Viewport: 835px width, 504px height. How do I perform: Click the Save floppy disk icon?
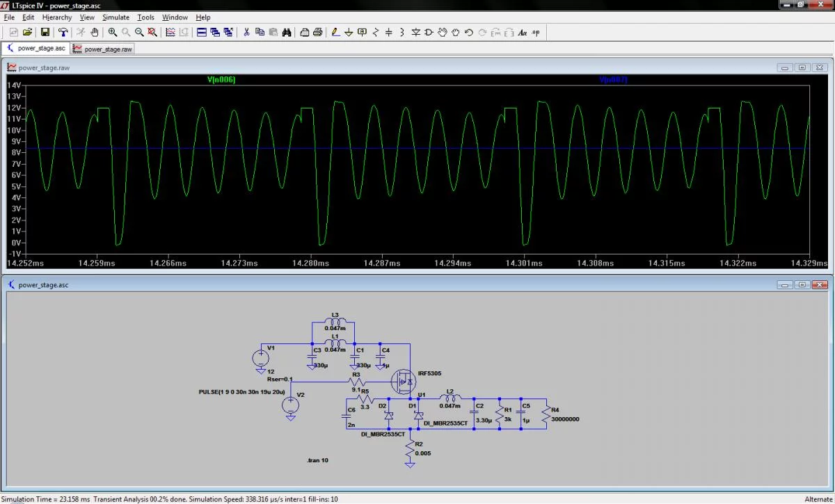(45, 32)
